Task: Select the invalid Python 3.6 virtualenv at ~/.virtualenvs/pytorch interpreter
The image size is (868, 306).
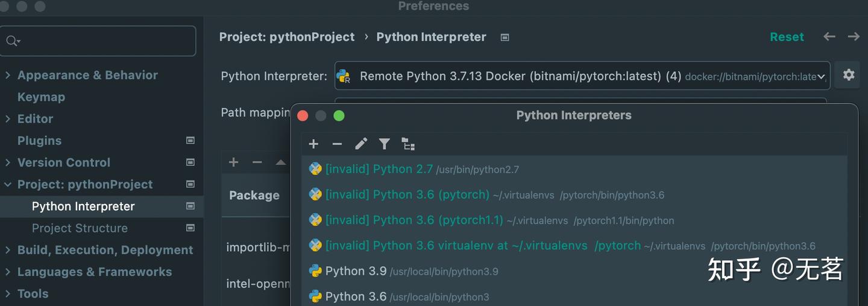Action: click(x=574, y=246)
